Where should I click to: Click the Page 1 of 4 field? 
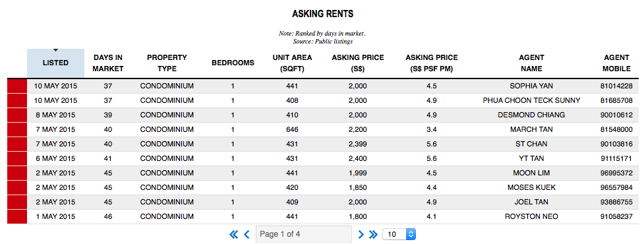click(303, 234)
